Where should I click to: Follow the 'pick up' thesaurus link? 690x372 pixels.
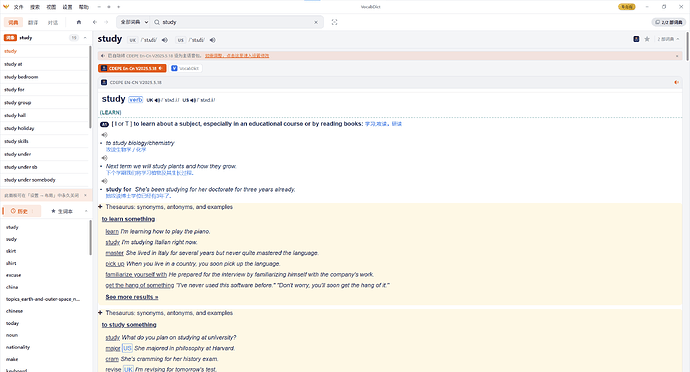pos(115,264)
